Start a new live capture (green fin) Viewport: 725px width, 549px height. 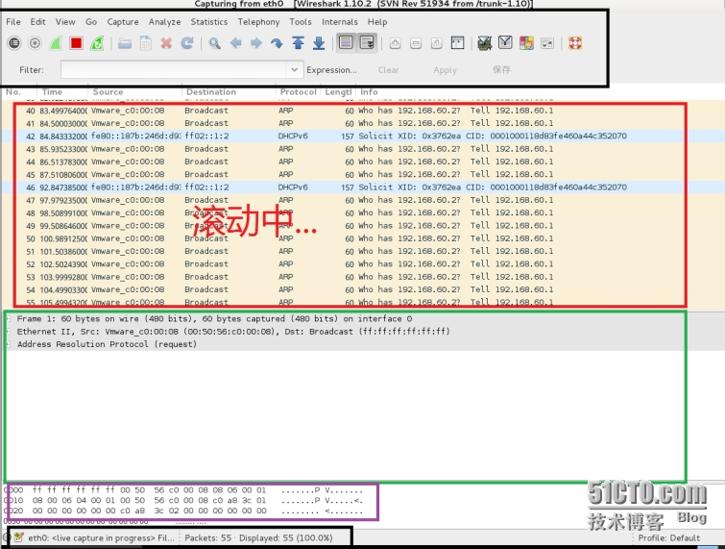click(55, 43)
